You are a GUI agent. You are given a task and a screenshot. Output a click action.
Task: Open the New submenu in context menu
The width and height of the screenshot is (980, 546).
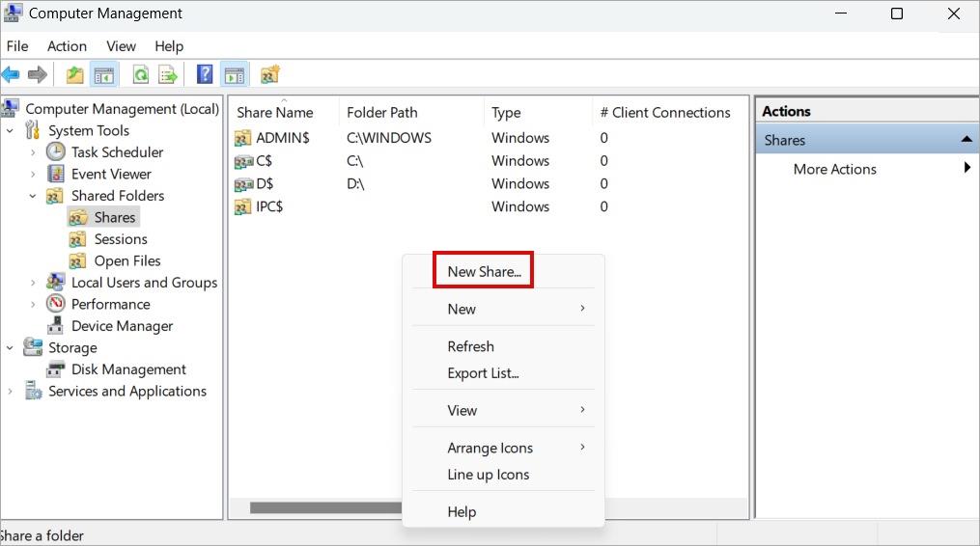[x=503, y=309]
